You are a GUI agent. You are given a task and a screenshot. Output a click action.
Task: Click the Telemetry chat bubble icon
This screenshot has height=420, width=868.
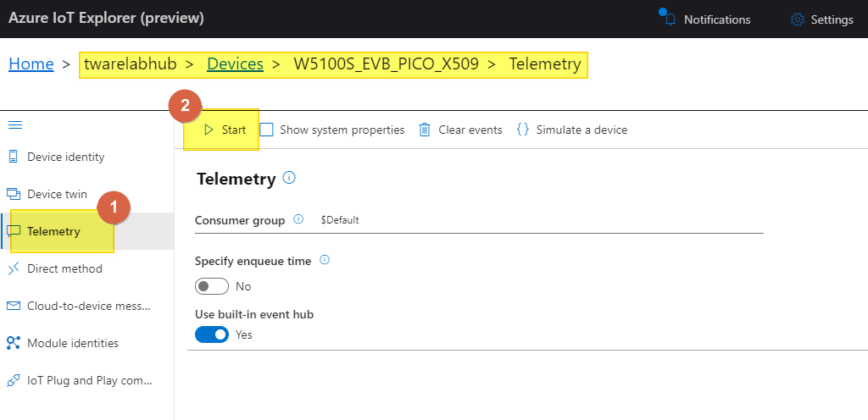click(14, 231)
